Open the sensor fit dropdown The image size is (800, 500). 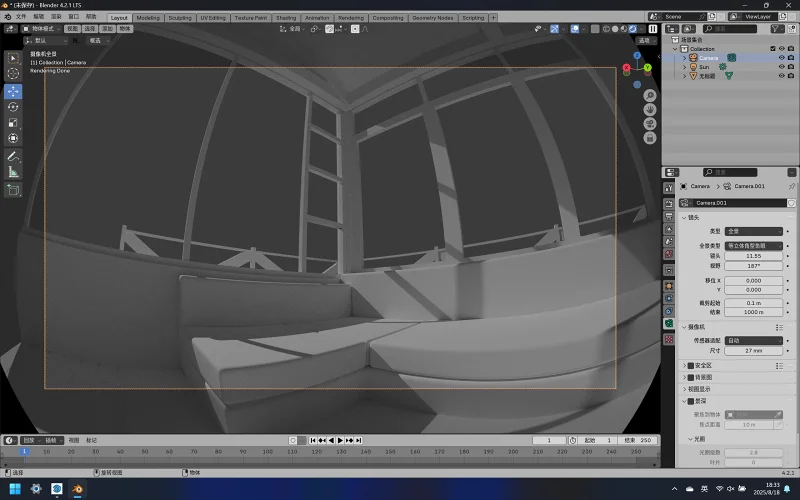754,341
